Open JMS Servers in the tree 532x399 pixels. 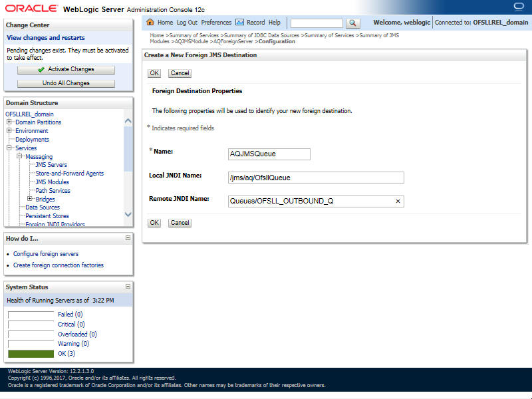pyautogui.click(x=51, y=164)
